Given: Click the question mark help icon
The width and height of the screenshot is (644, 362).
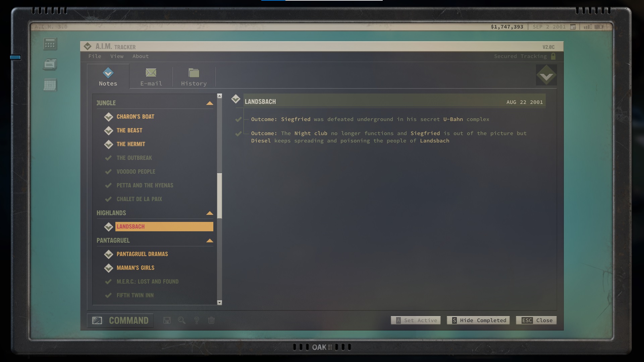Looking at the screenshot, I should [x=197, y=320].
